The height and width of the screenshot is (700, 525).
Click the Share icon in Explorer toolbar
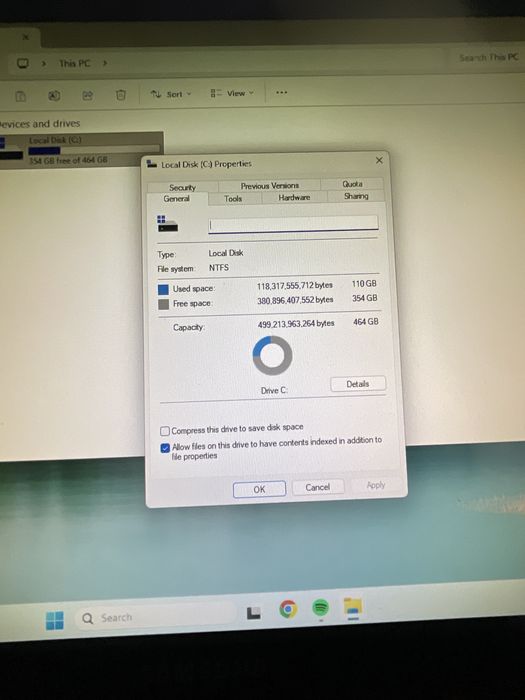(x=88, y=95)
